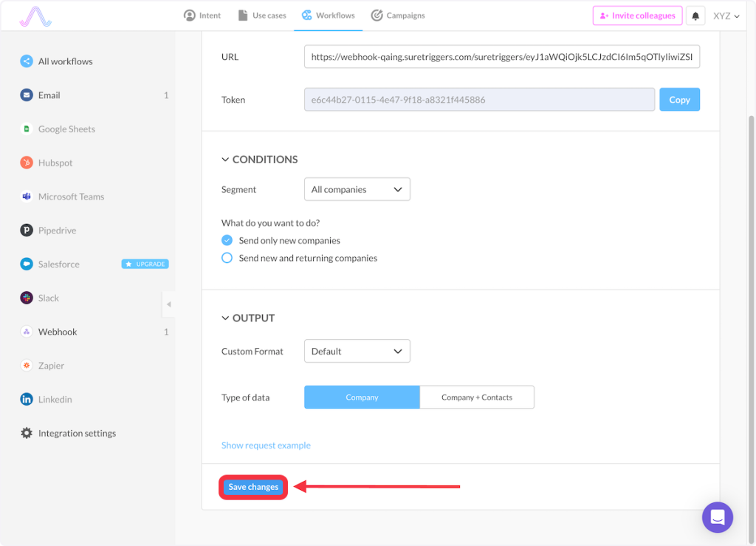Select the Pipedrive icon in sidebar
The height and width of the screenshot is (546, 756).
(27, 231)
